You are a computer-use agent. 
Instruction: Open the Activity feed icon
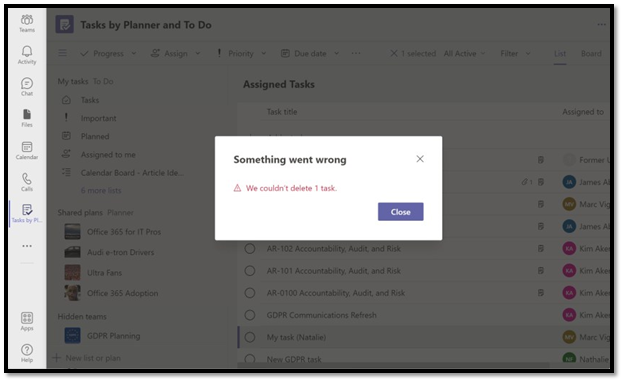click(27, 55)
